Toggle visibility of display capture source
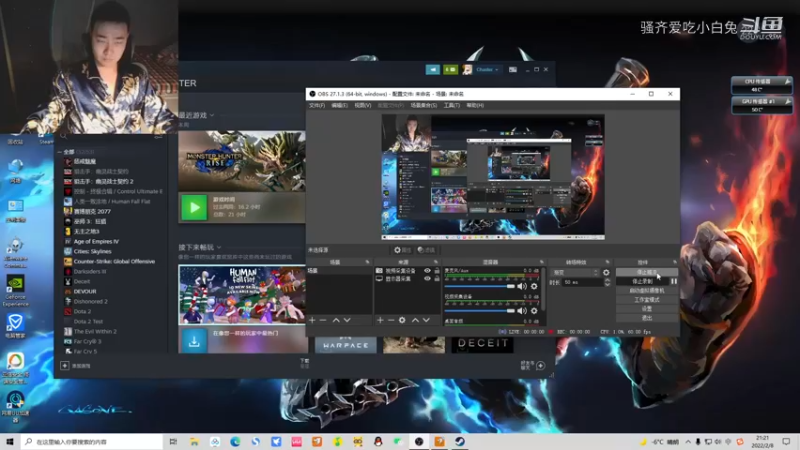The image size is (800, 450). pos(428,279)
